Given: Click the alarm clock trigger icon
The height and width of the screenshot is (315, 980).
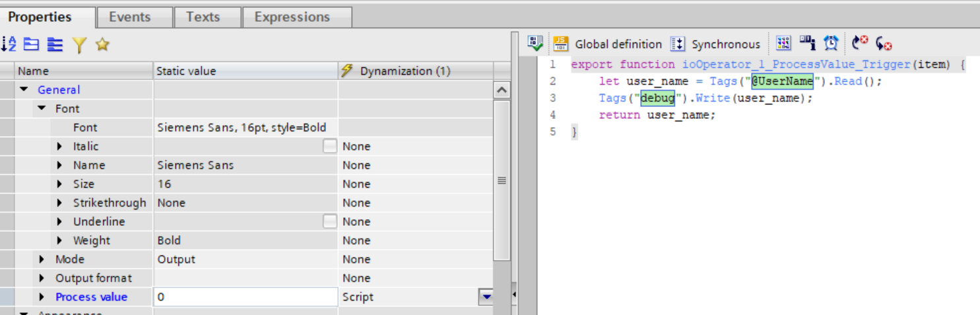Looking at the screenshot, I should [831, 44].
